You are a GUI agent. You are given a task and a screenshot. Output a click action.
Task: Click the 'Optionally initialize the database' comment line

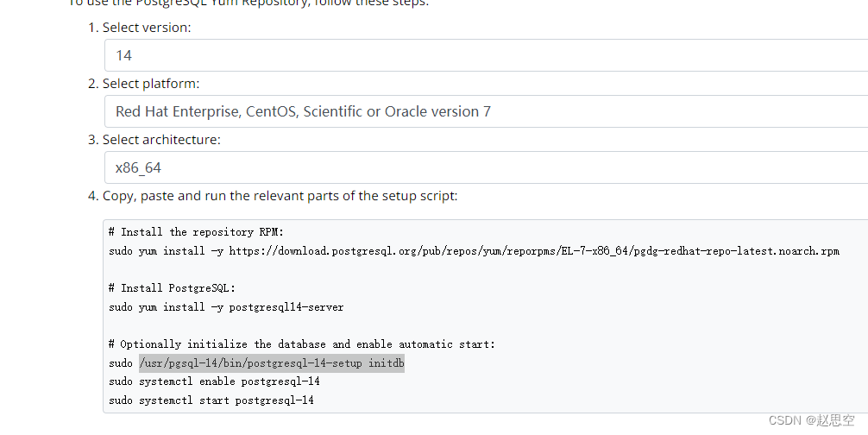click(302, 344)
